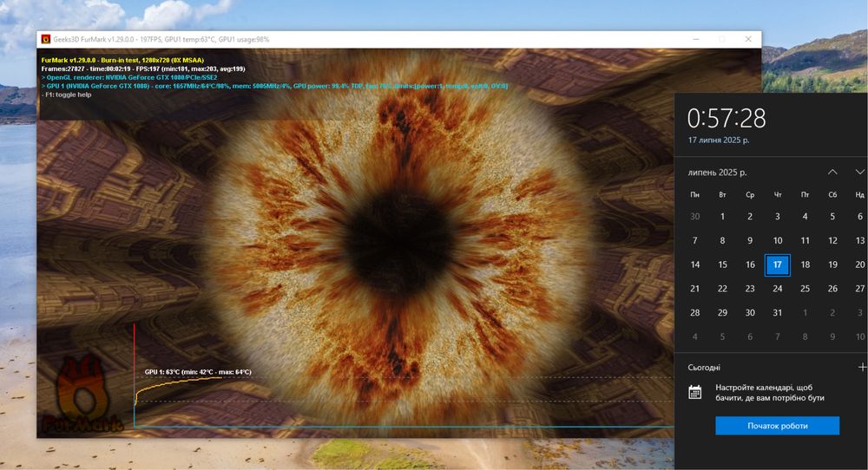Open the month header липень 2025 р.
This screenshot has width=868, height=470.
[717, 173]
